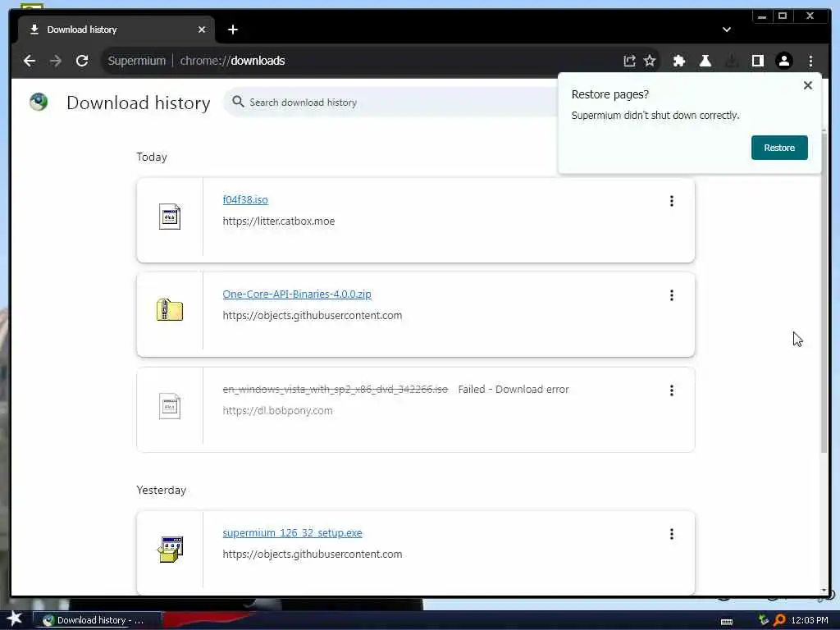The image size is (840, 630).
Task: Click the keyboard tray icon
Action: [727, 622]
